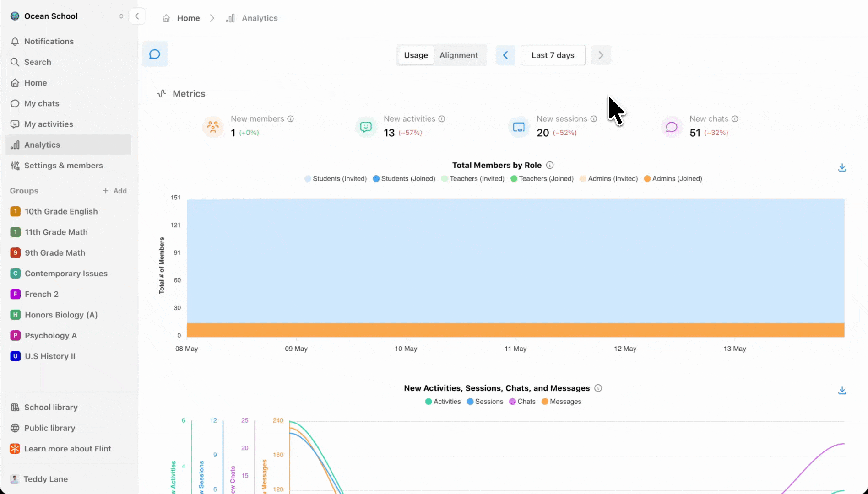868x494 pixels.
Task: Toggle Teachers (Invited) legend series
Action: click(473, 179)
